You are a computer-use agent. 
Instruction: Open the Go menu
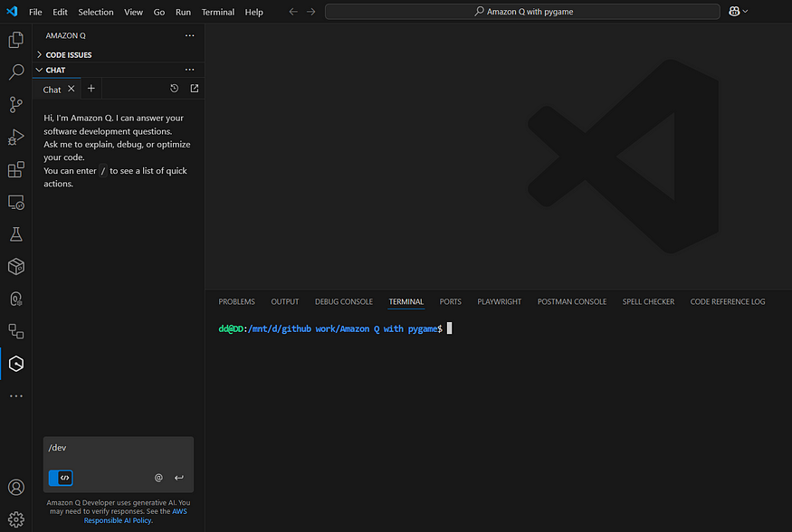[x=159, y=12]
